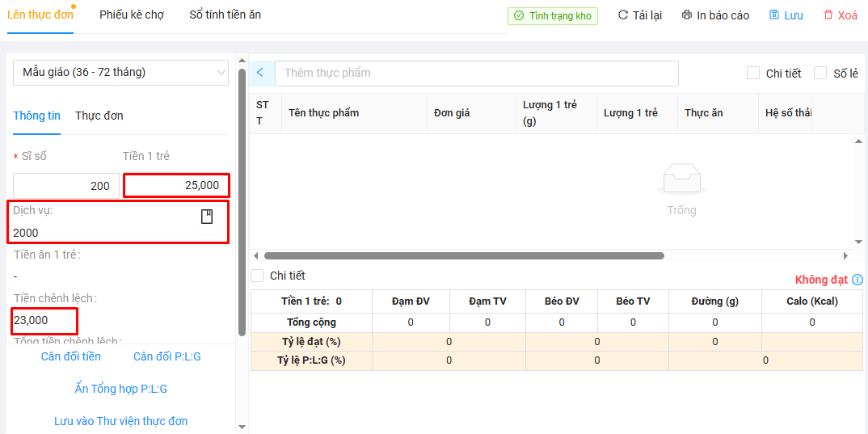Switch to the Phiếu kê chợ tab
Viewport: 868px width, 434px height.
132,15
